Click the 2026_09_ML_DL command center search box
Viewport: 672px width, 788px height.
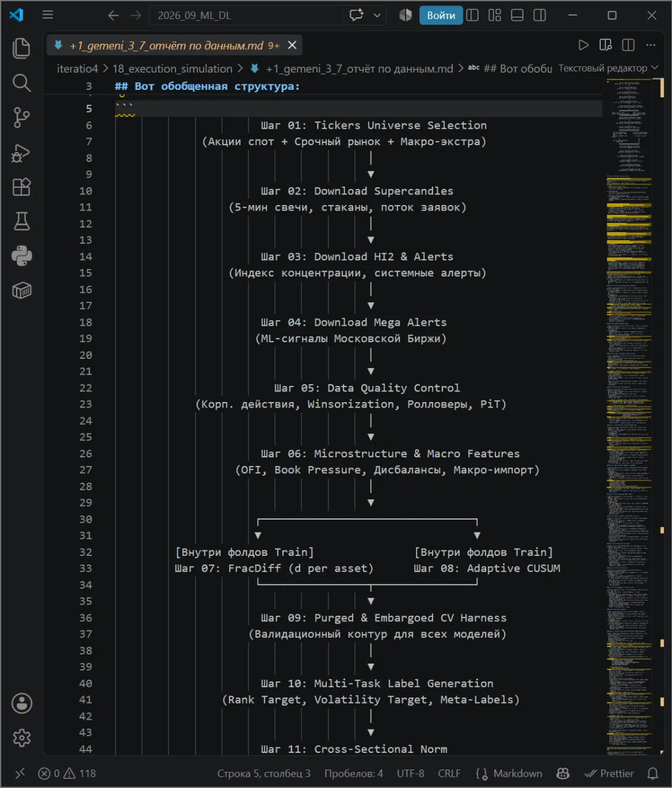click(246, 15)
